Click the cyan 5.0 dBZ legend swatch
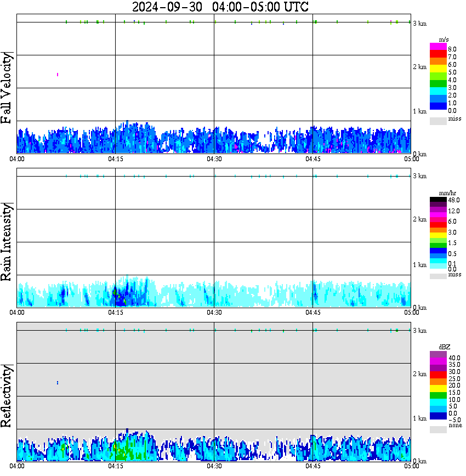The width and height of the screenshot is (466, 476). (438, 402)
